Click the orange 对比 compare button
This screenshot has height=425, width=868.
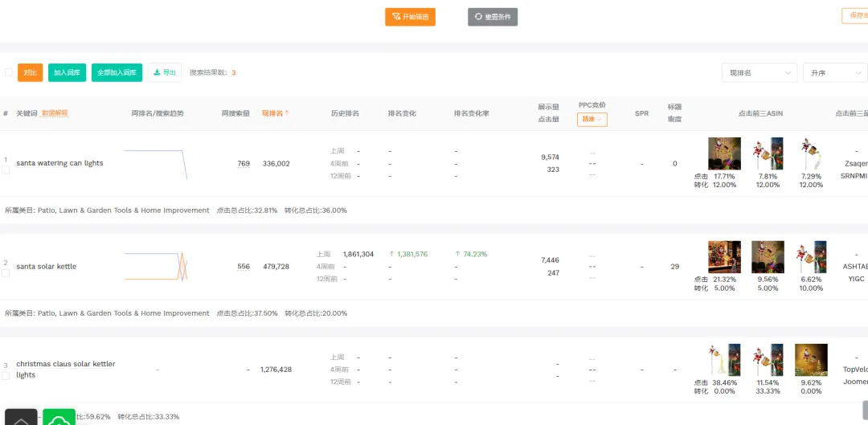coord(30,72)
